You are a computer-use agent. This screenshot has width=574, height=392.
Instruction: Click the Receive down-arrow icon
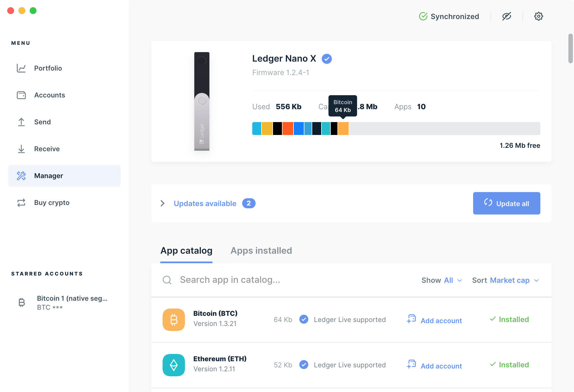pos(21,149)
